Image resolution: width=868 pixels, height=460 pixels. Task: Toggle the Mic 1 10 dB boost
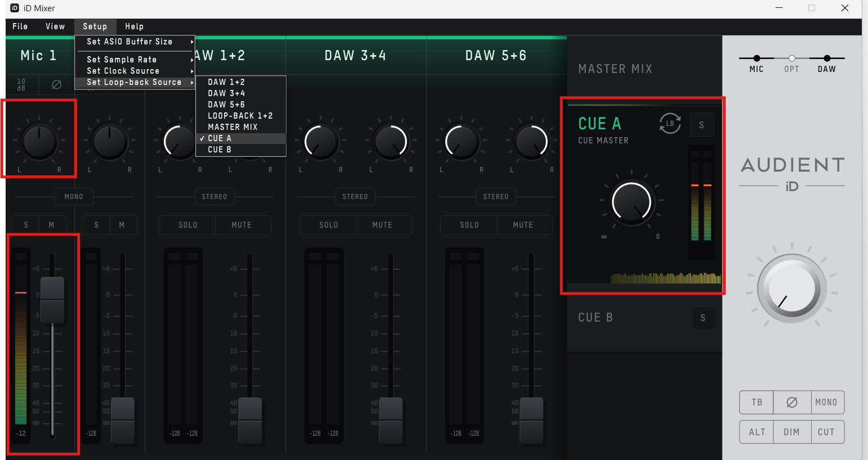click(21, 85)
